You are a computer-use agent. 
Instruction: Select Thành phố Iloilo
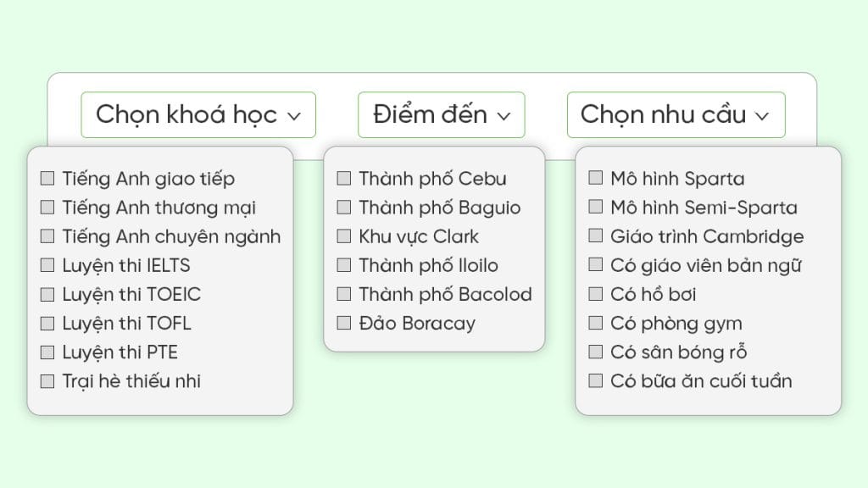pos(344,265)
